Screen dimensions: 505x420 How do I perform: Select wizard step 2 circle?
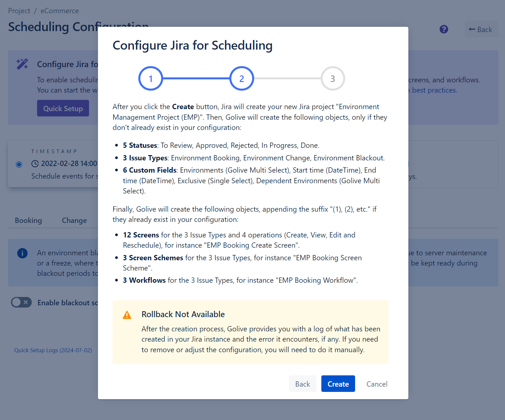[x=242, y=79]
